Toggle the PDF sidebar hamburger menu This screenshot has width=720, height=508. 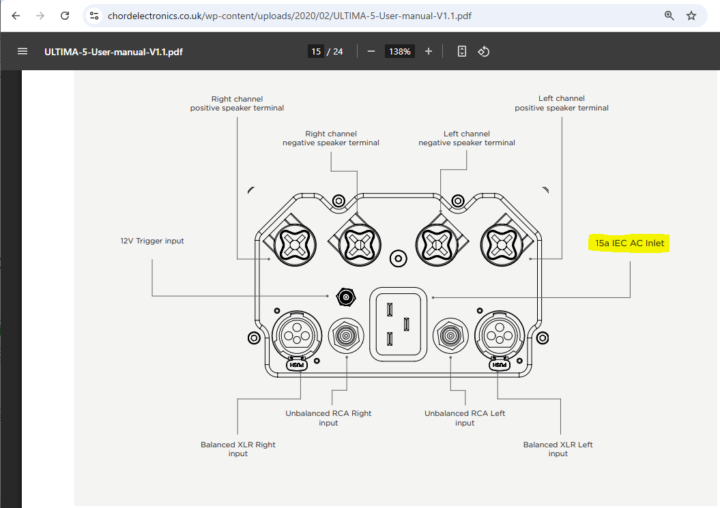pyautogui.click(x=22, y=52)
